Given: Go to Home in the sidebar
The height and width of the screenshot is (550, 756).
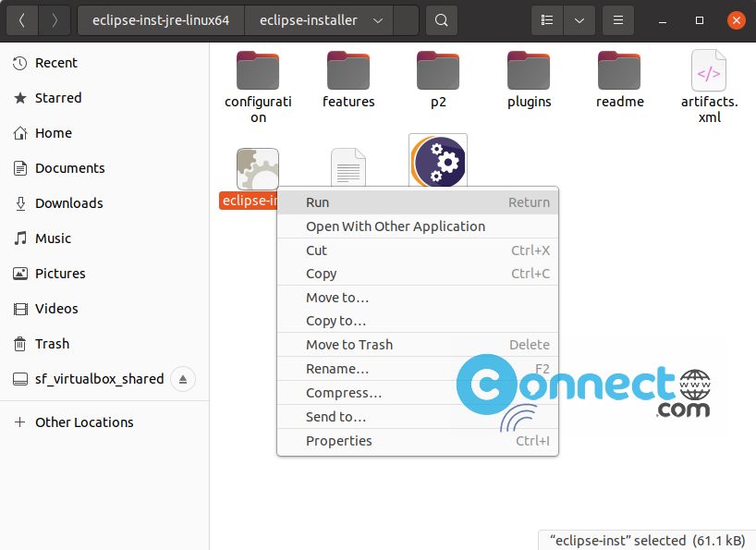Looking at the screenshot, I should click(104, 133).
